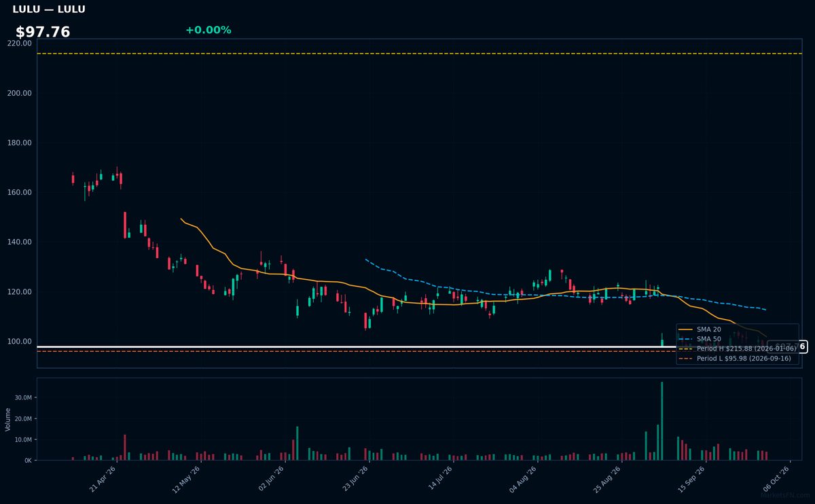Image resolution: width=815 pixels, height=504 pixels.
Task: Click the 20.0M volume axis label
Action: click(23, 419)
